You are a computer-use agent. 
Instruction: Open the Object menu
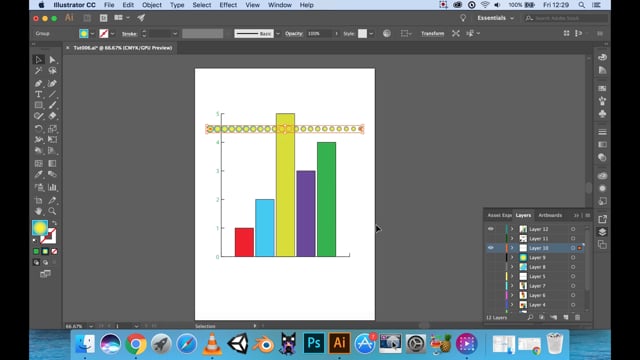[x=152, y=5]
